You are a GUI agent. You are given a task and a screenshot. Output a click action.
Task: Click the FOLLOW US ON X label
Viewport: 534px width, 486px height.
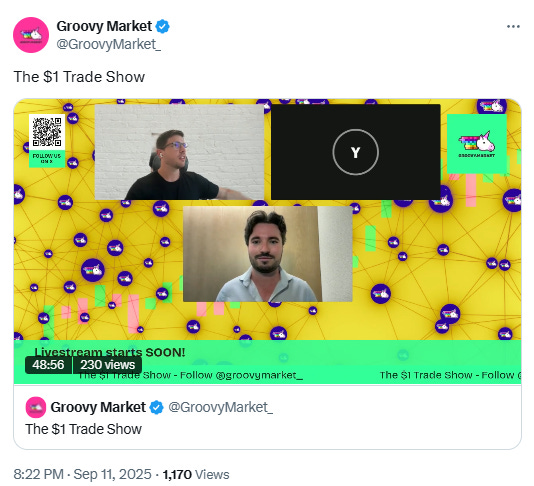47,158
